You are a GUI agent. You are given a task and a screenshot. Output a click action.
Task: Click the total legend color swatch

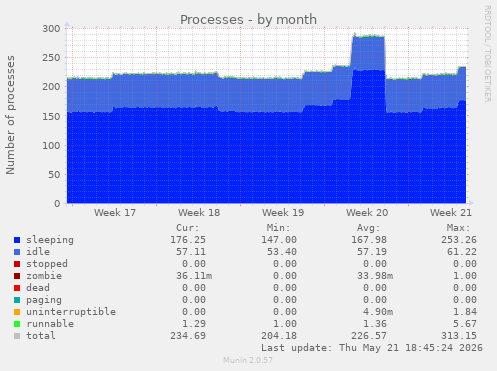click(17, 336)
